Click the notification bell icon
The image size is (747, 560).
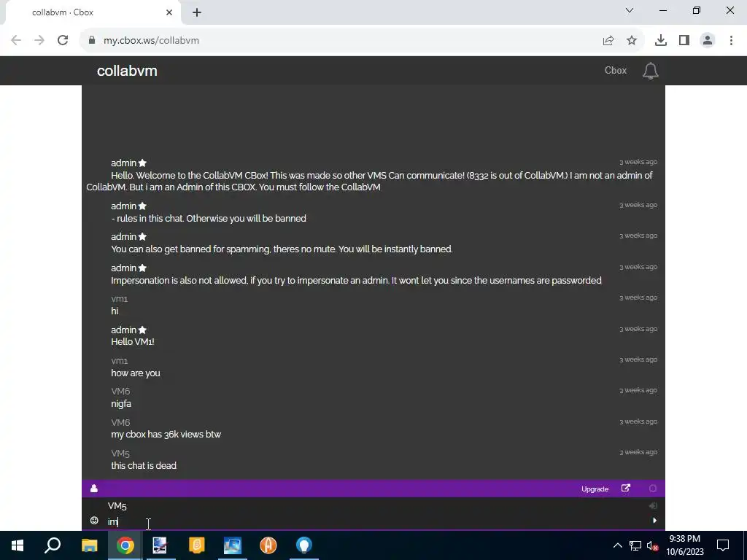650,71
